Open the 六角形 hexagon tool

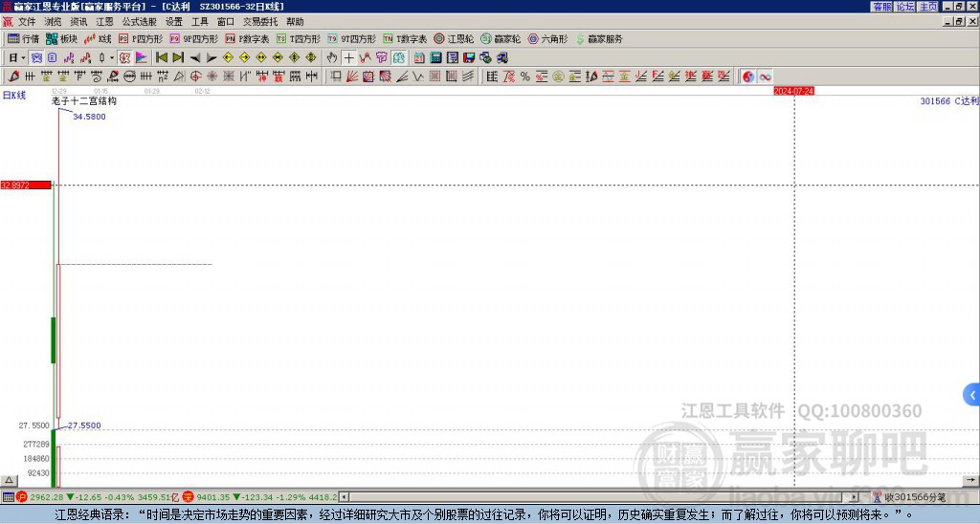point(548,38)
